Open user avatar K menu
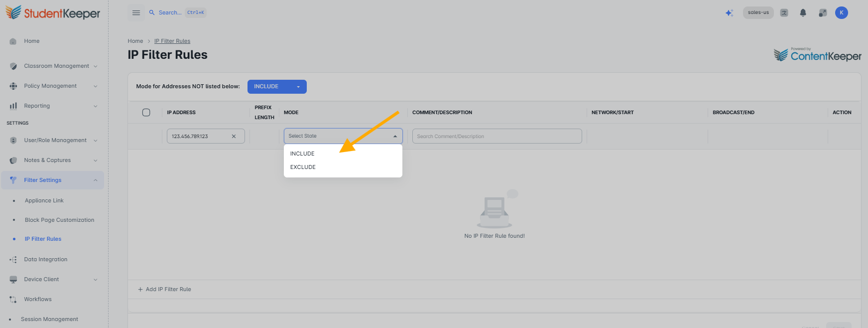868x328 pixels. 842,13
